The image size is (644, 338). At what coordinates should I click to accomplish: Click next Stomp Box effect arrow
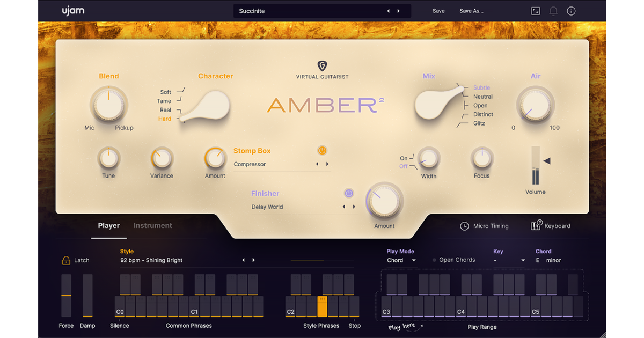pos(327,164)
